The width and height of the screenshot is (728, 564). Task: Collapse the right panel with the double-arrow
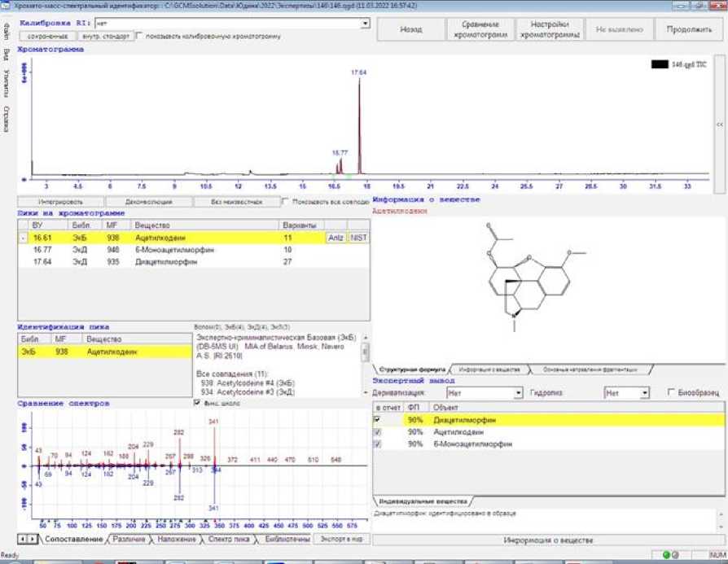point(719,125)
